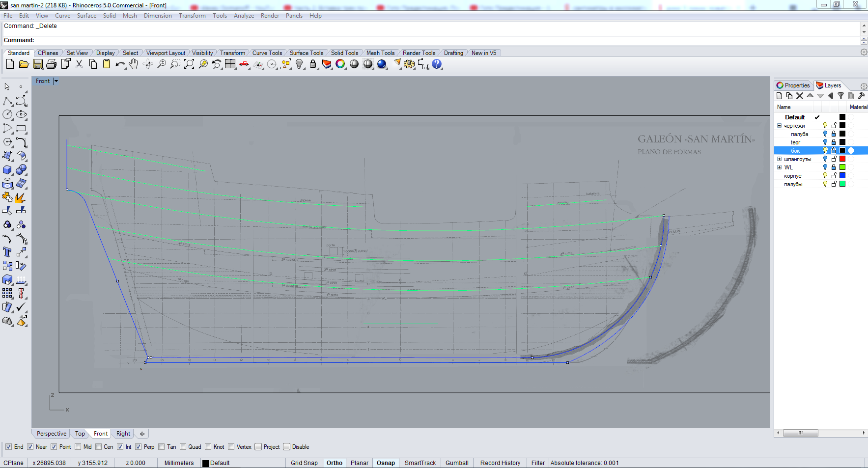Click the Zoom Extents icon
The height and width of the screenshot is (468, 868).
point(189,64)
